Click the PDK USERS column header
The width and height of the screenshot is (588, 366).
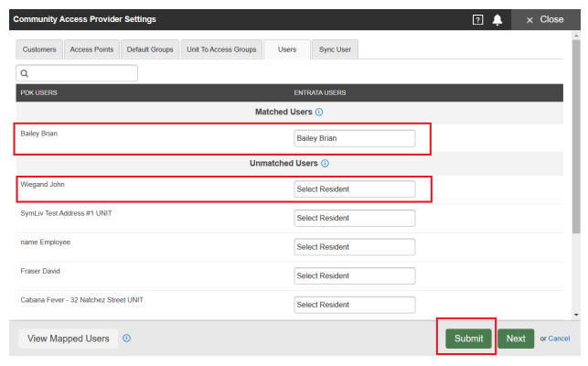[x=38, y=92]
